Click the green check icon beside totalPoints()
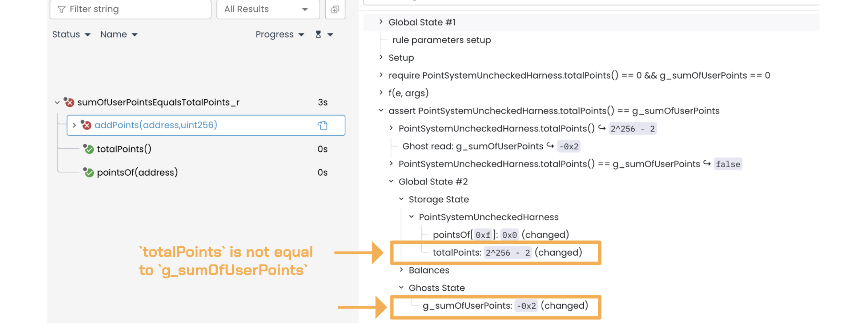 [89, 149]
